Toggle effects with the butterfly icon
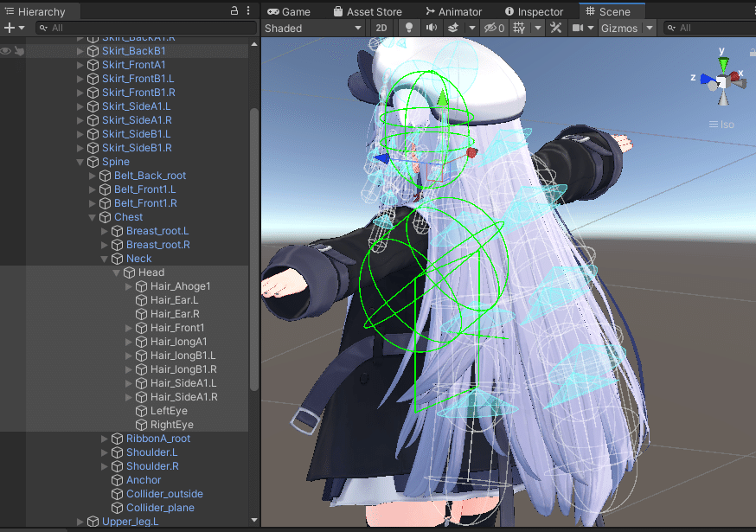Viewport: 756px width, 532px height. tap(454, 28)
